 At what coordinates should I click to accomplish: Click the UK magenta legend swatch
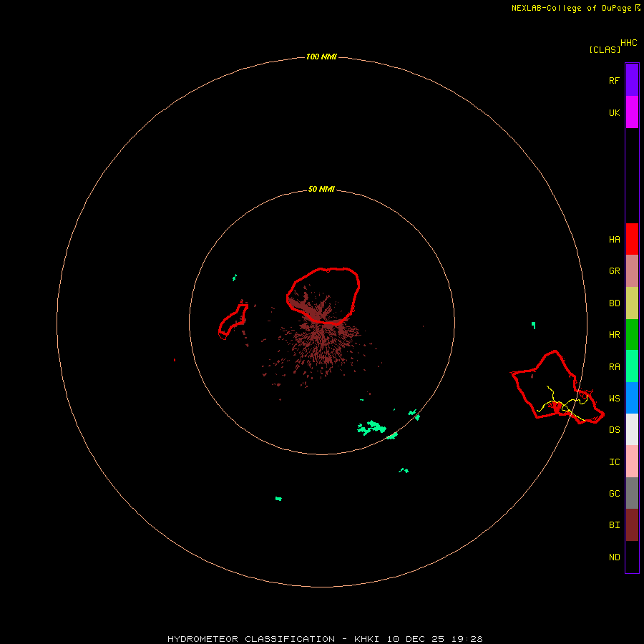point(632,112)
